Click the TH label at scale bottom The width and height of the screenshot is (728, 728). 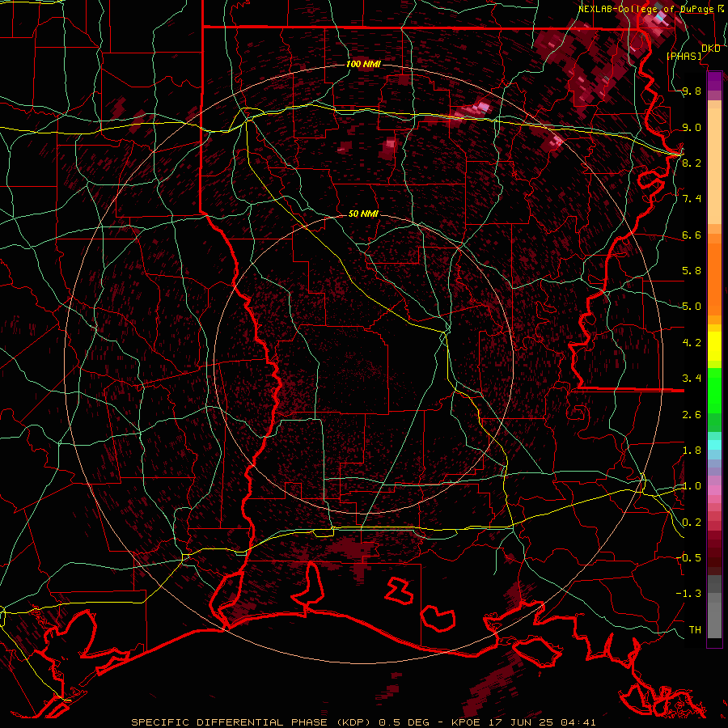pyautogui.click(x=695, y=630)
